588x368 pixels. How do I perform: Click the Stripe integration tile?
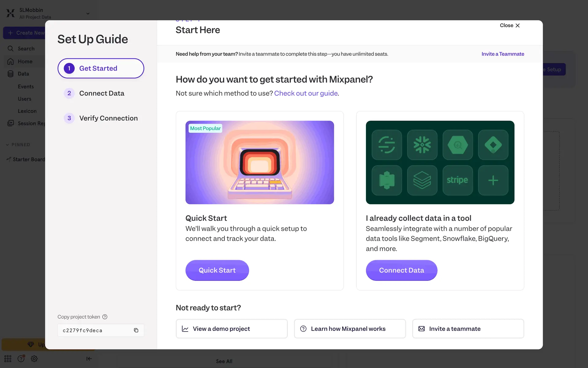point(458,180)
